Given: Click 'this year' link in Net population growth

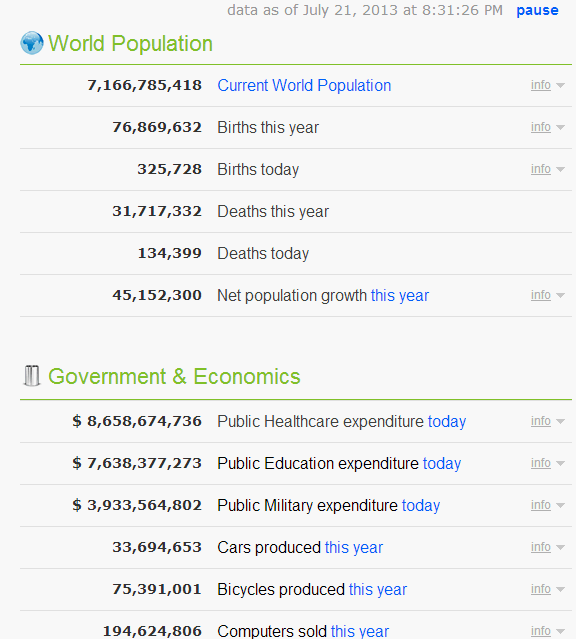Looking at the screenshot, I should click(x=400, y=295).
